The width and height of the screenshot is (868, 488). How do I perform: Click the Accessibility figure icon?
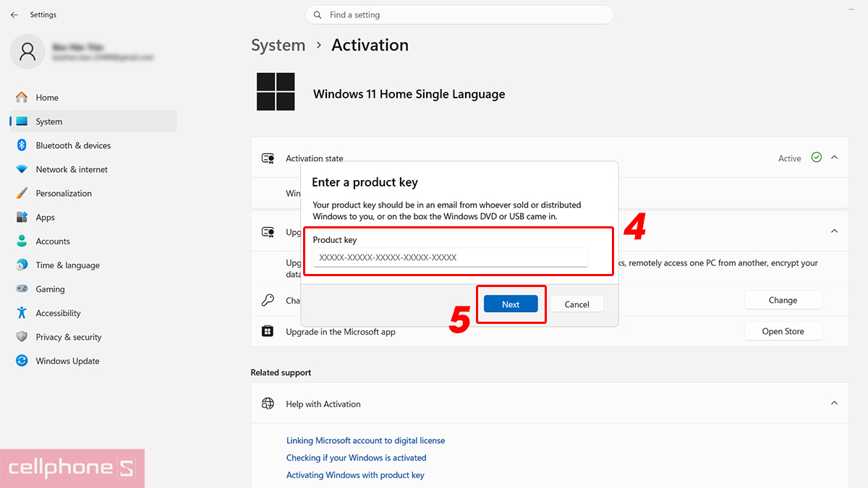tap(22, 313)
